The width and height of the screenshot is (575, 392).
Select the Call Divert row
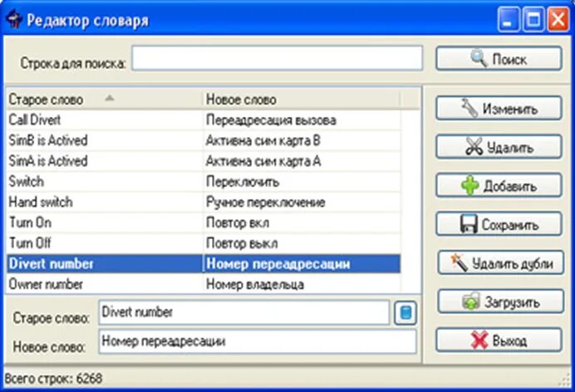point(204,120)
